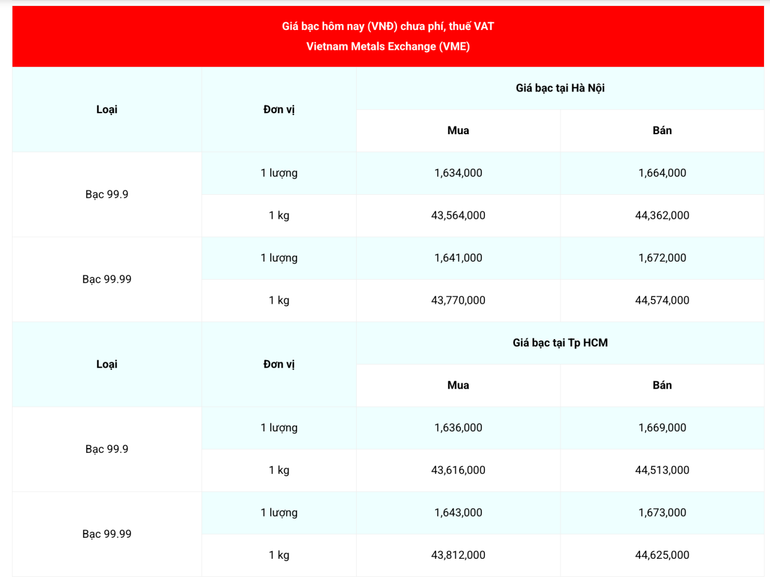The image size is (770, 581).
Task: Click the 1,669,000 sell price cell
Action: 662,428
